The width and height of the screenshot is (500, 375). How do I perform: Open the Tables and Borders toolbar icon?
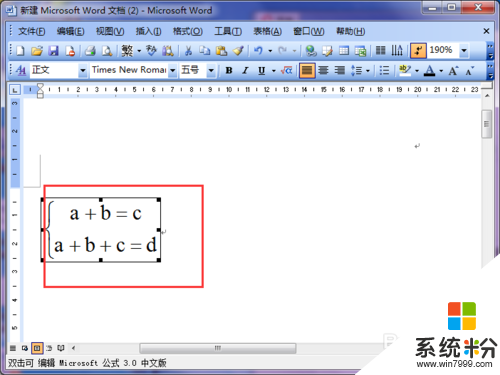[327, 51]
